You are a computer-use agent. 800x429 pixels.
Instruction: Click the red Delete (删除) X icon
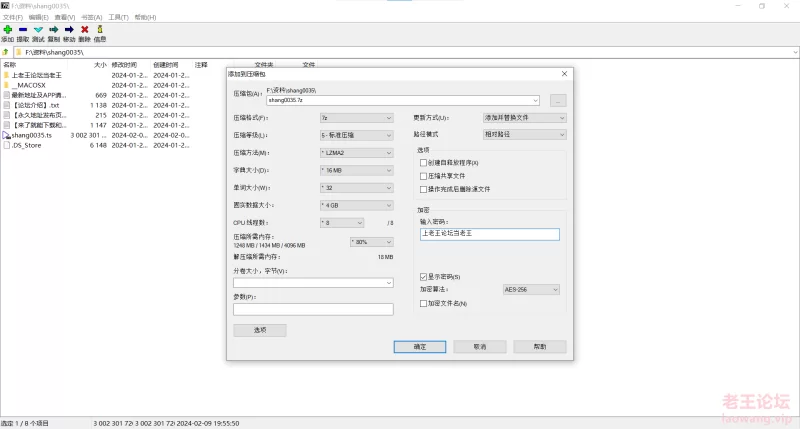click(x=84, y=30)
